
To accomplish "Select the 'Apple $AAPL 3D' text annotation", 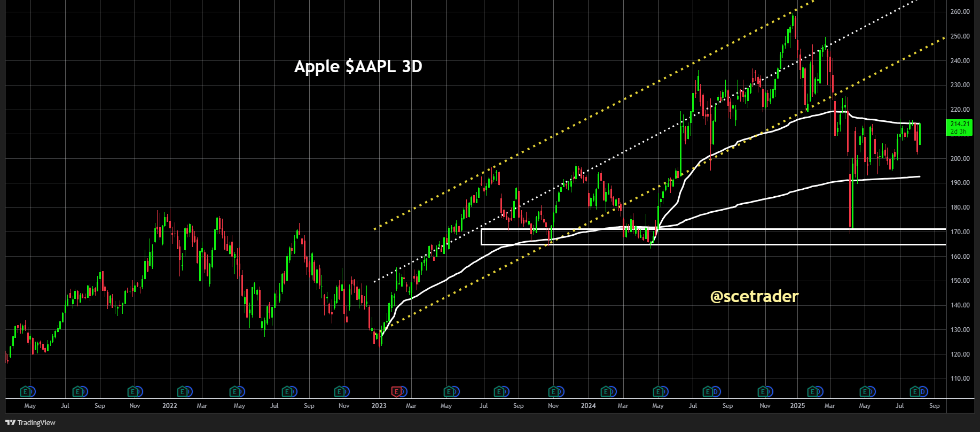I will [358, 67].
